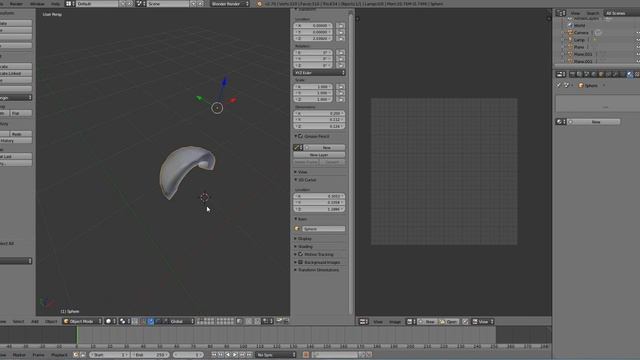The height and width of the screenshot is (360, 640).
Task: Open the Texture properties tab icon
Action: point(637,74)
